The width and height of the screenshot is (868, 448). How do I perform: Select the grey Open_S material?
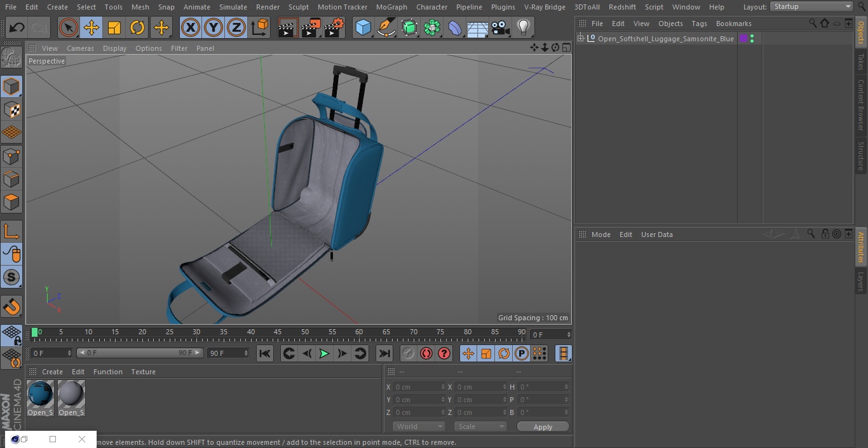tap(71, 398)
